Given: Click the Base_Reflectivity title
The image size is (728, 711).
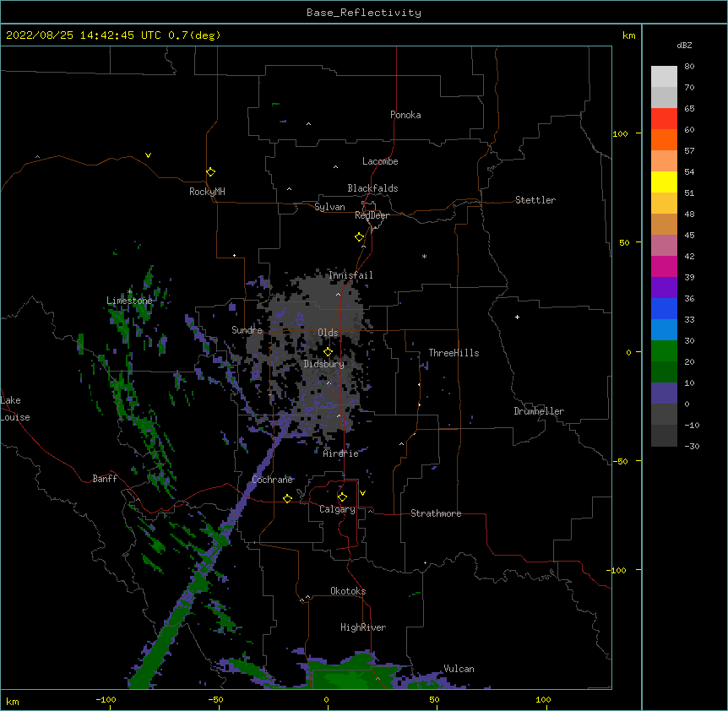Looking at the screenshot, I should coord(364,13).
